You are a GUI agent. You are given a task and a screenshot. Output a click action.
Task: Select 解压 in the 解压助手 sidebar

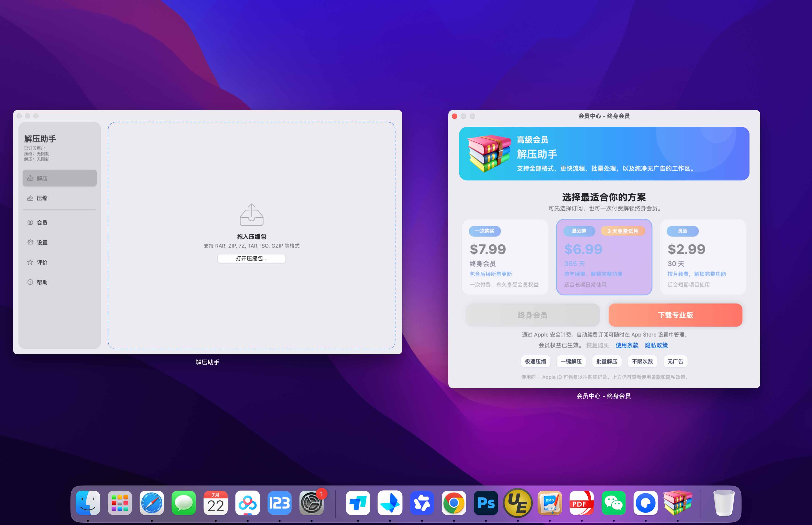tap(60, 178)
